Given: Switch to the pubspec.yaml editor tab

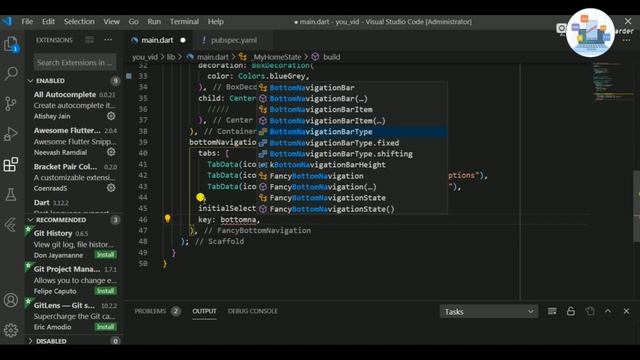Looking at the screenshot, I should click(234, 40).
